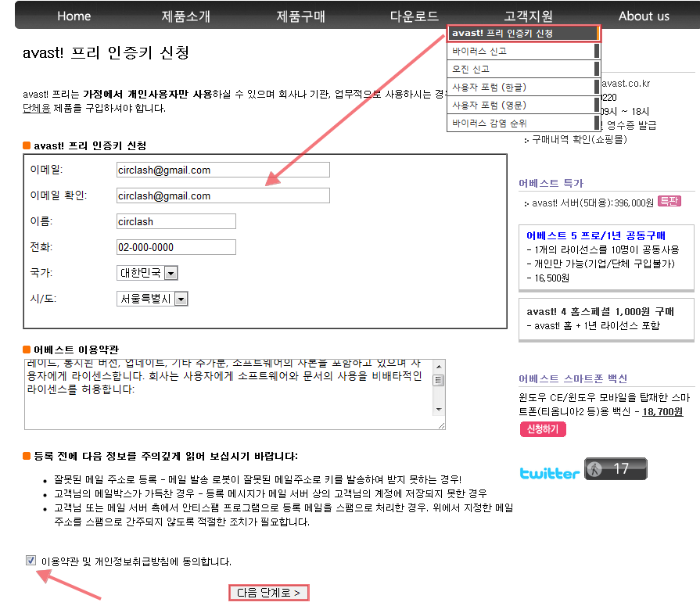Click terms textarea scroll up arrow
700x606 pixels.
tap(439, 367)
